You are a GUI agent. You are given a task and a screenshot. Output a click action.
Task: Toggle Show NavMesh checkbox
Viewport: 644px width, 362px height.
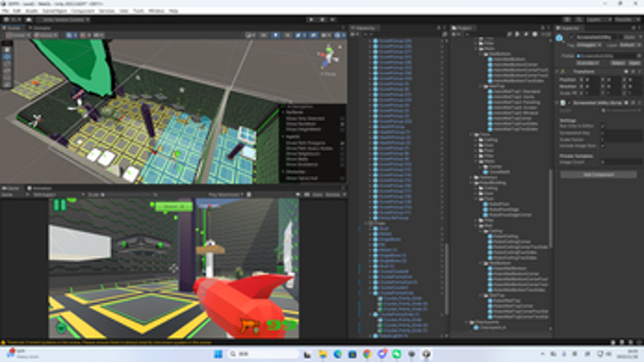coord(342,124)
